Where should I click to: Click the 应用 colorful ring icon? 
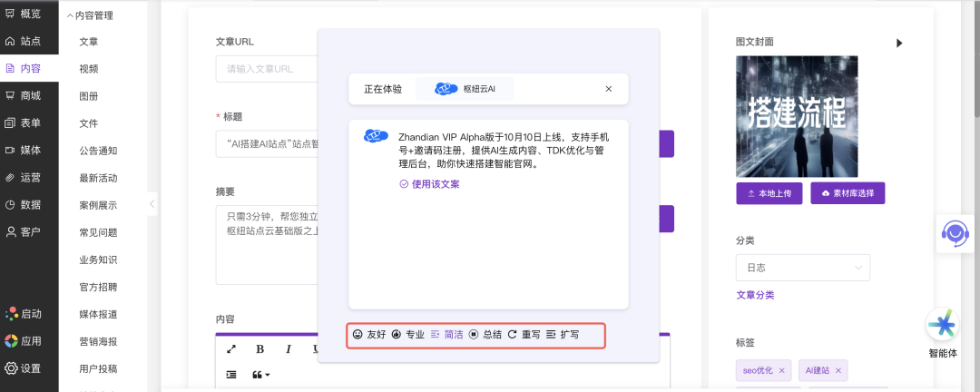[11, 341]
